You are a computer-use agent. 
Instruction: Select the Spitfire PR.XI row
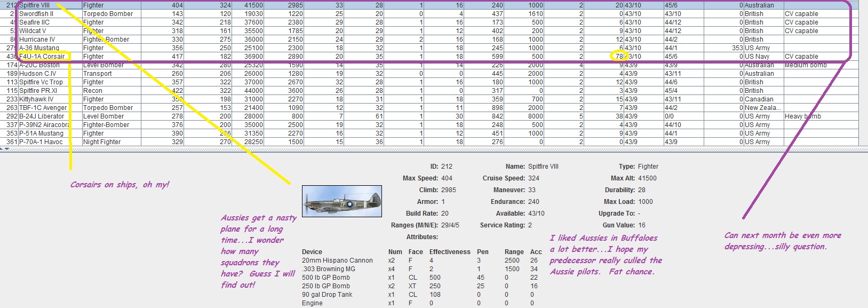429,90
